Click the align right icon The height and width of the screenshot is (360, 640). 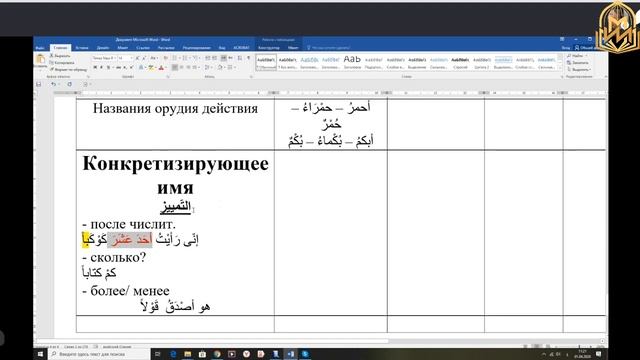[188, 67]
